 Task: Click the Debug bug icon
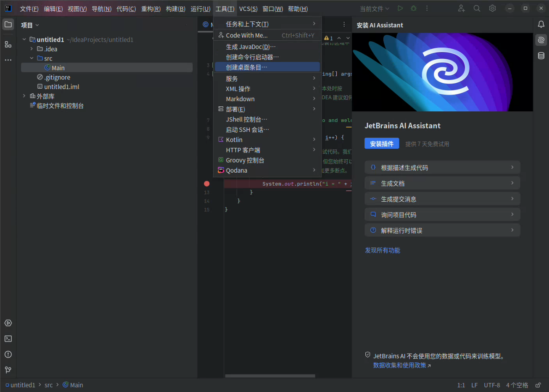tap(414, 8)
